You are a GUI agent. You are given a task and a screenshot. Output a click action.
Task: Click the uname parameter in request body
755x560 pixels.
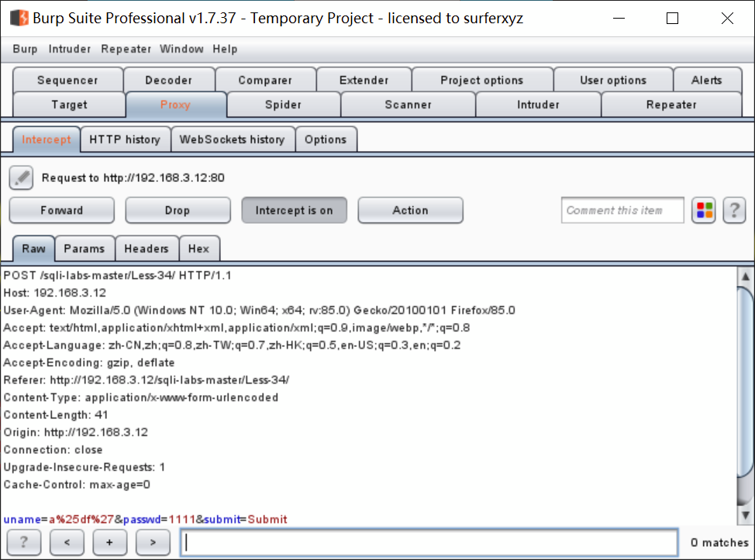22,520
